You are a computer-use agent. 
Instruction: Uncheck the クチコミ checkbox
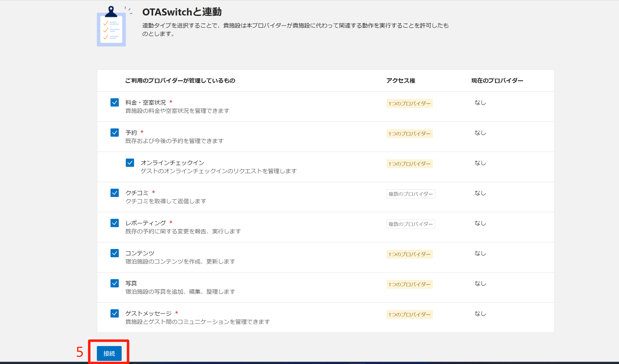pos(114,193)
